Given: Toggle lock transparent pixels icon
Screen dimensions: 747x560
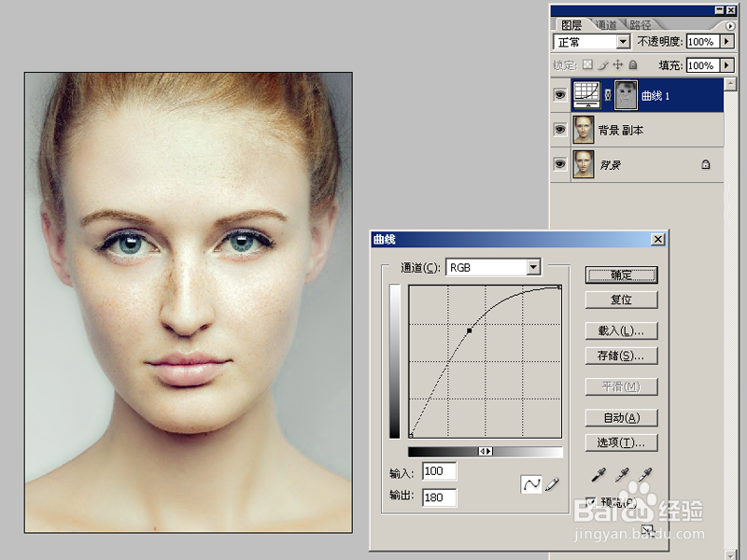Looking at the screenshot, I should (x=588, y=64).
